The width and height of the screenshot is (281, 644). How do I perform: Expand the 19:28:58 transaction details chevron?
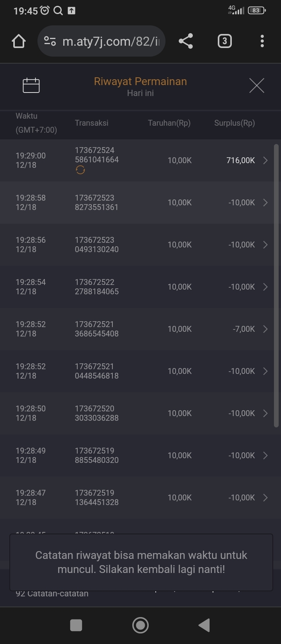(x=265, y=203)
